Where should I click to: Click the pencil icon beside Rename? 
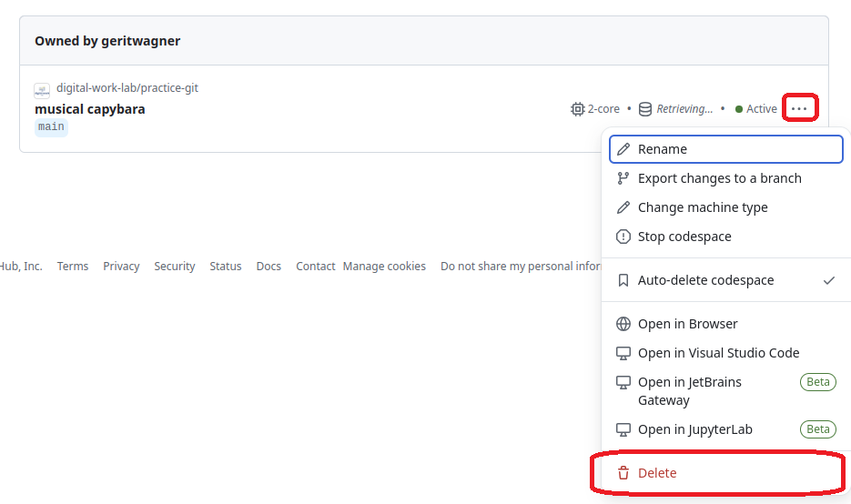point(623,149)
